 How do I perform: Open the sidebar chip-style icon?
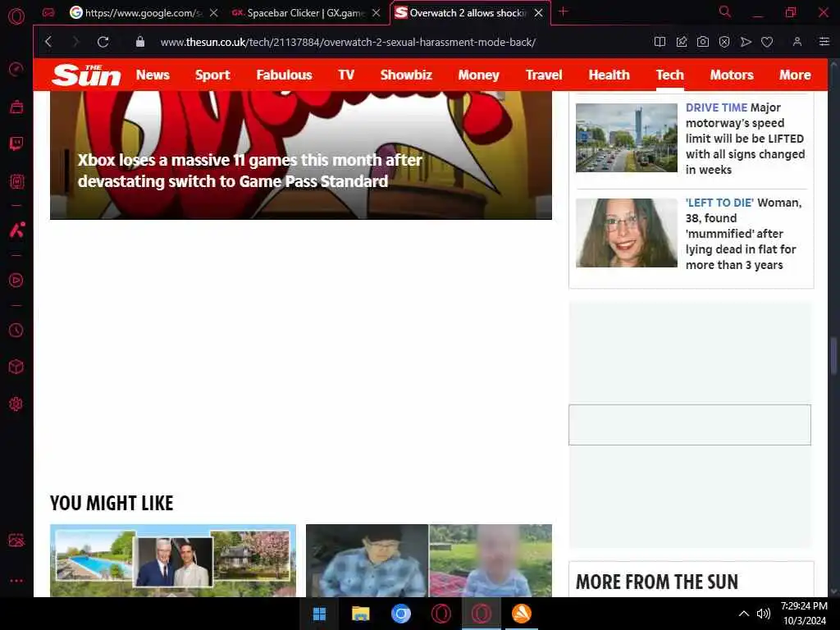[16, 181]
